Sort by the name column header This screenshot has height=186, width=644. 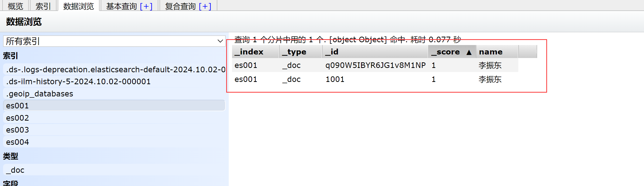coord(497,52)
